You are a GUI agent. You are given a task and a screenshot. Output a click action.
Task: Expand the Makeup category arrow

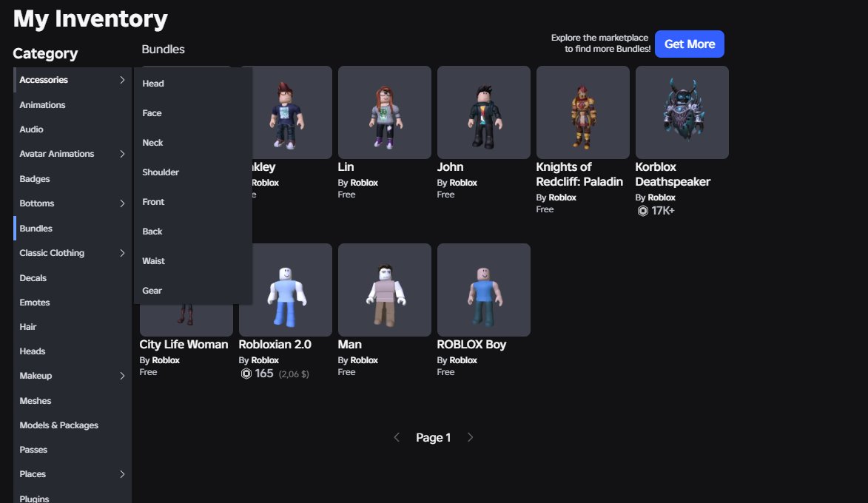tap(122, 376)
